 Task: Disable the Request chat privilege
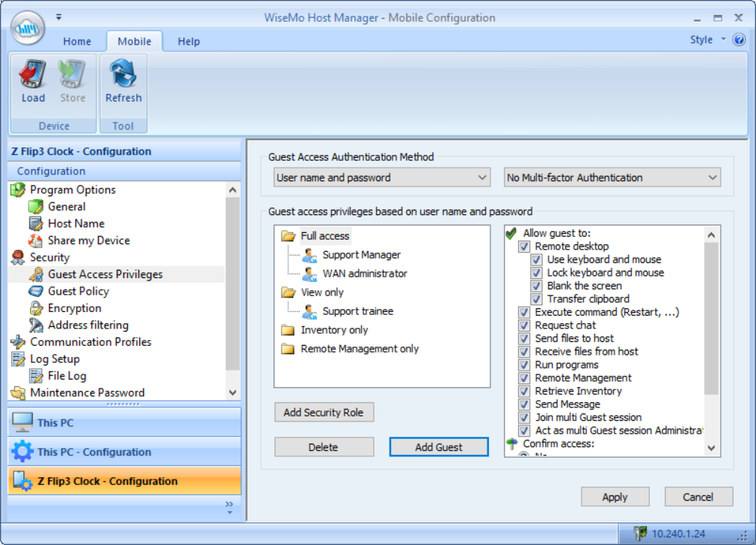click(524, 325)
